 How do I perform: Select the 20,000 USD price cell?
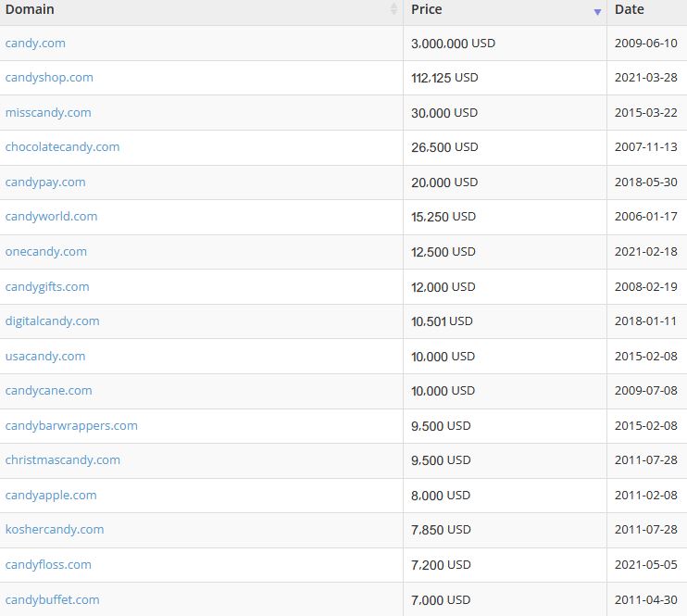tap(506, 182)
